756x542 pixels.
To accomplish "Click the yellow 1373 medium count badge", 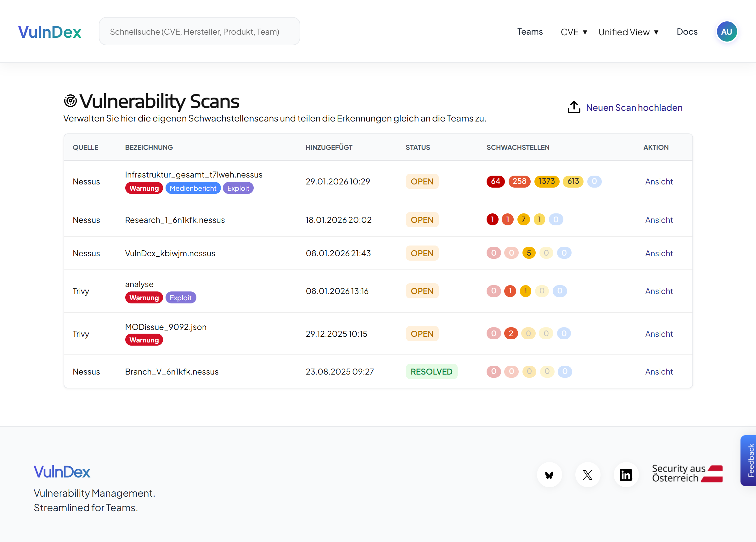I will point(547,181).
